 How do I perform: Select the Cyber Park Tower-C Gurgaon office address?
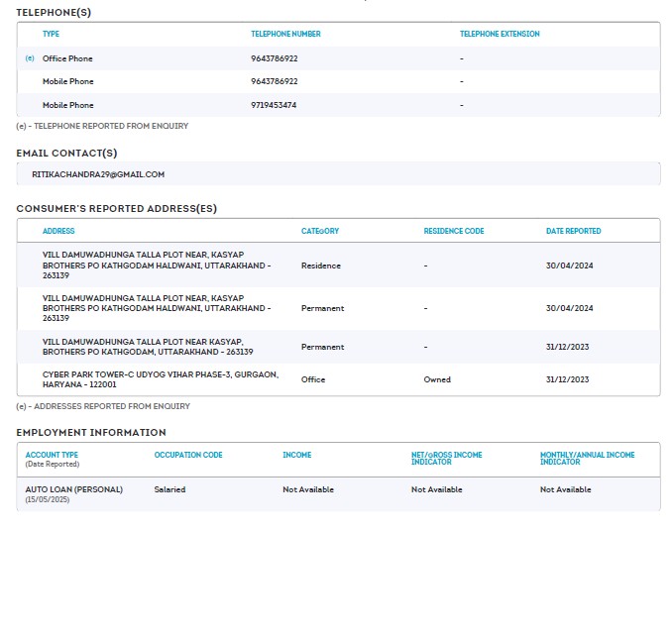(x=160, y=379)
